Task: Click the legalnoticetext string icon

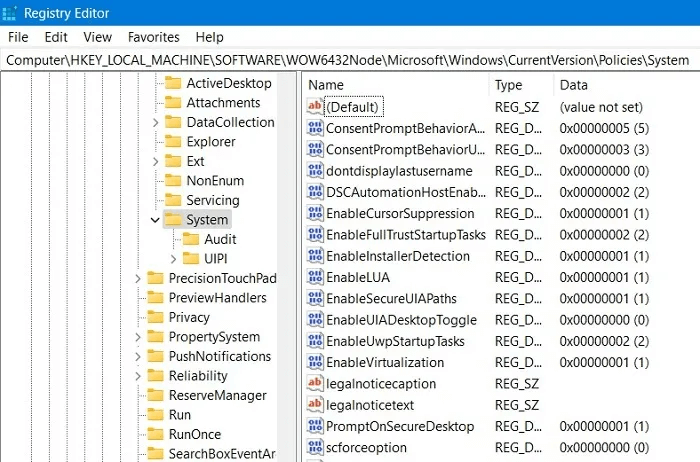Action: (x=315, y=404)
